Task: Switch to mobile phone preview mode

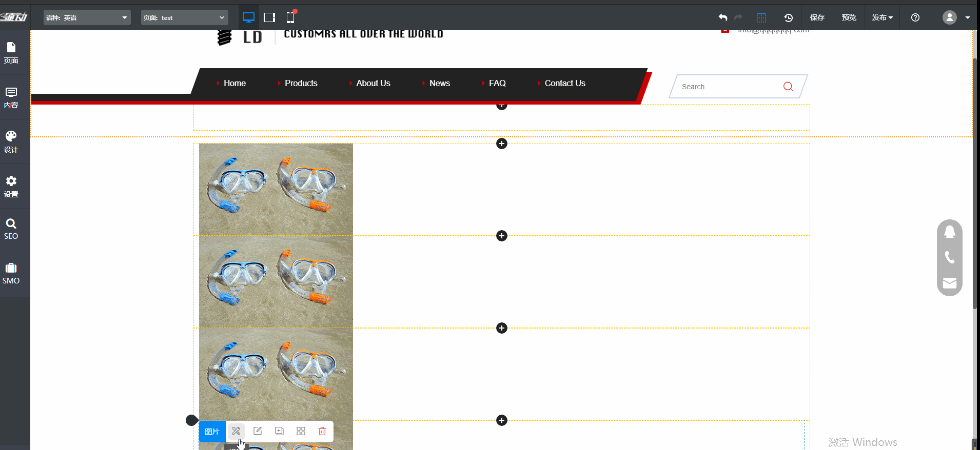Action: 290,17
